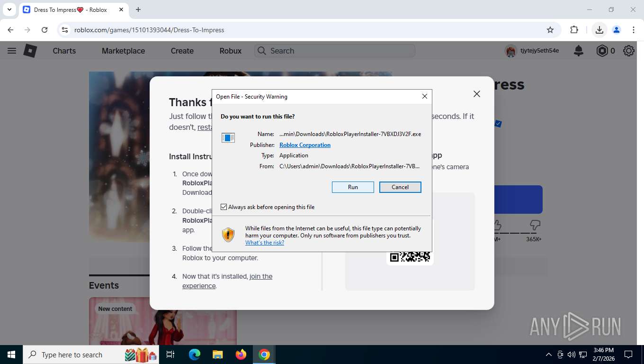Uncheck Always ask before opening this file

(224, 207)
